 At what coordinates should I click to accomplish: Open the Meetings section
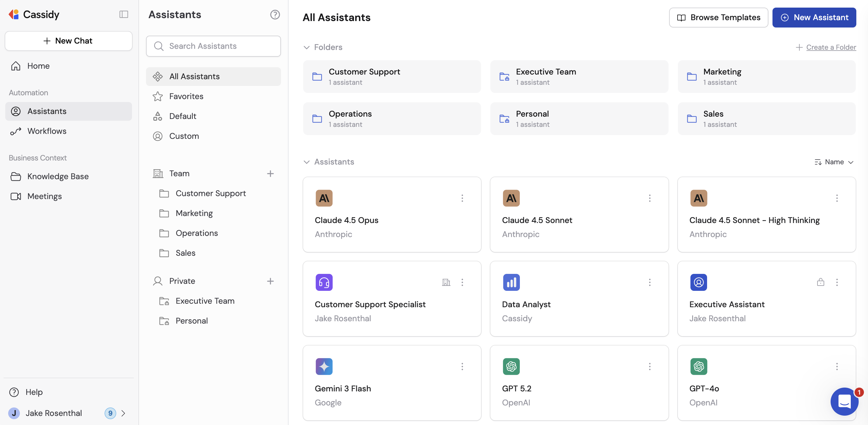tap(44, 196)
